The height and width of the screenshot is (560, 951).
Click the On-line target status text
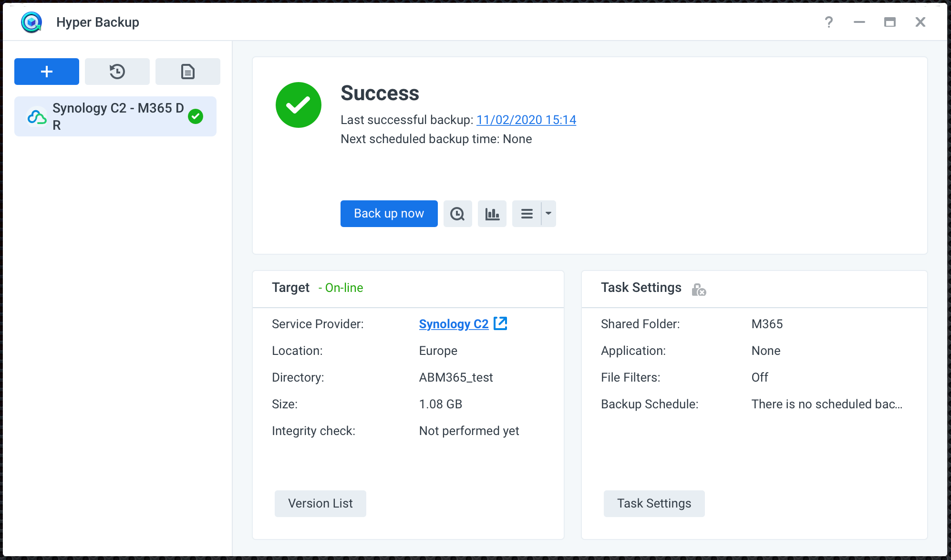coord(341,288)
